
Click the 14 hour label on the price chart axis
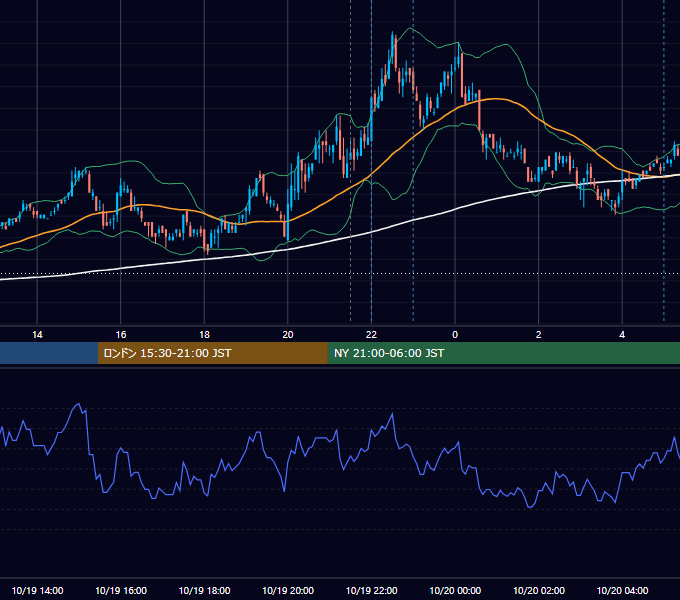(37, 335)
